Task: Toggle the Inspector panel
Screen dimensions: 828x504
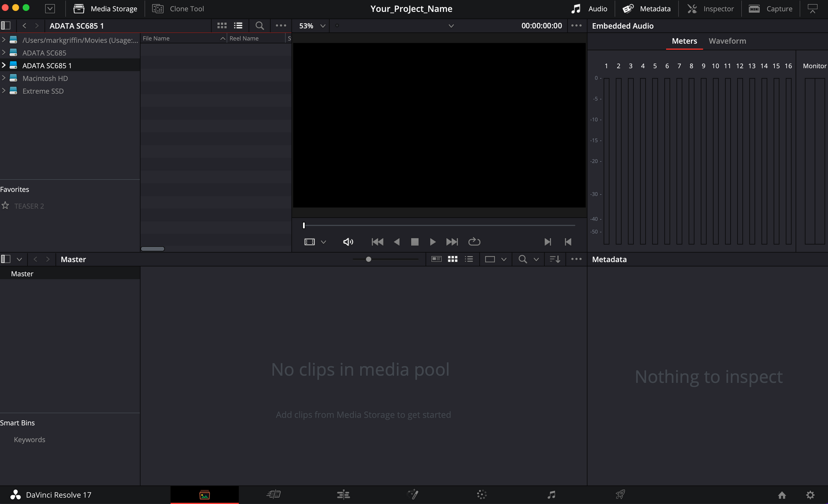Action: 710,9
